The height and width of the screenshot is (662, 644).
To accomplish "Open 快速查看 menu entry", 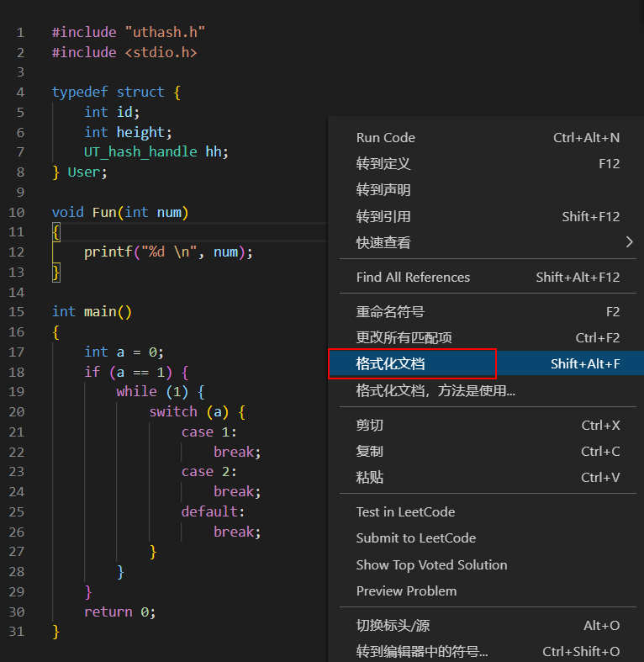I will (x=488, y=242).
